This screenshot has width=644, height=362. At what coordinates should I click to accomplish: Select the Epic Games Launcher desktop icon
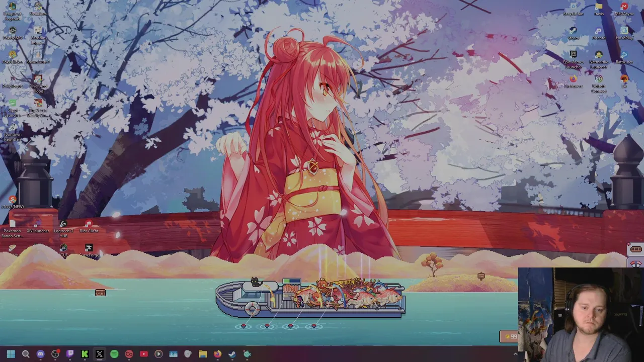point(573,60)
